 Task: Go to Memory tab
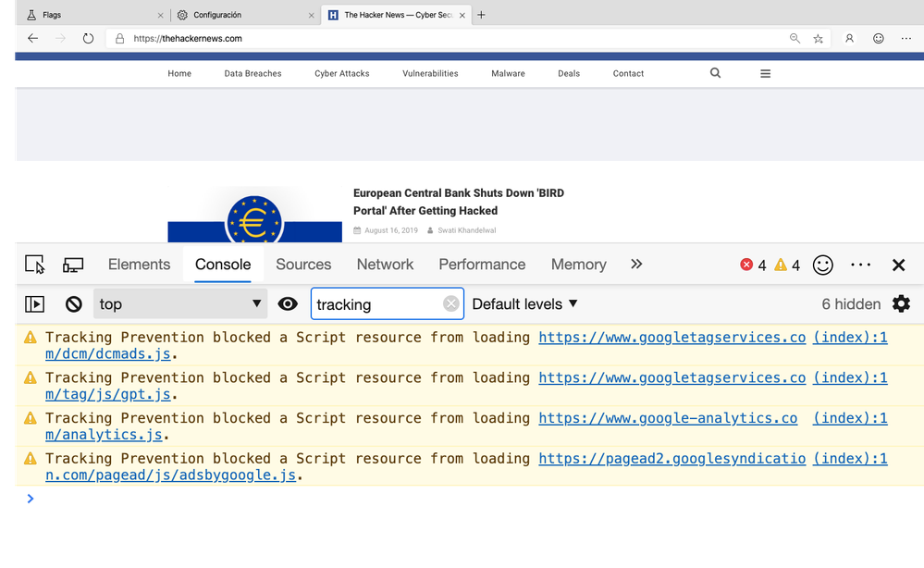click(579, 265)
